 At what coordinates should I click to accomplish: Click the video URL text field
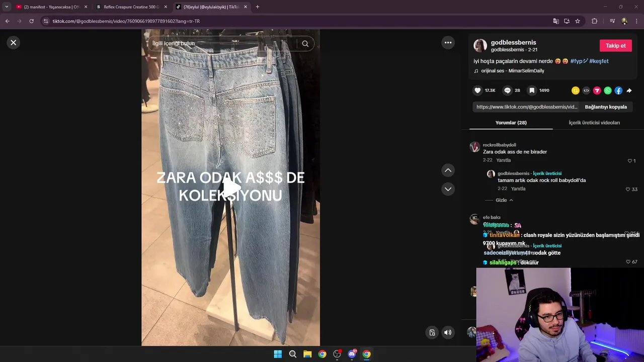coord(526,107)
